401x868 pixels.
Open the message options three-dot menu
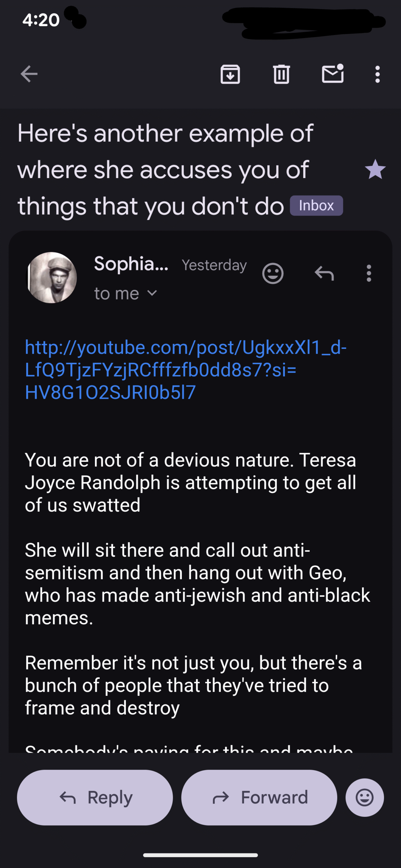click(369, 273)
